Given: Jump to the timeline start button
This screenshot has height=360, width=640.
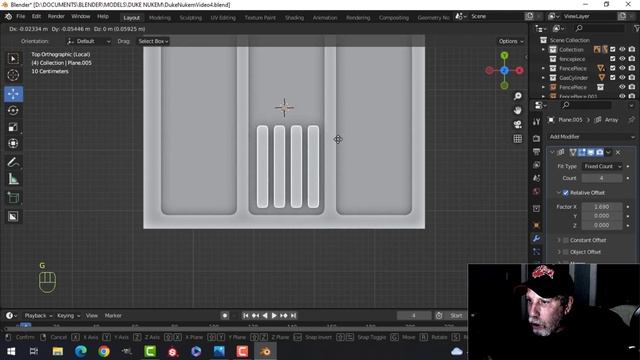Looking at the screenshot, I should [246, 316].
